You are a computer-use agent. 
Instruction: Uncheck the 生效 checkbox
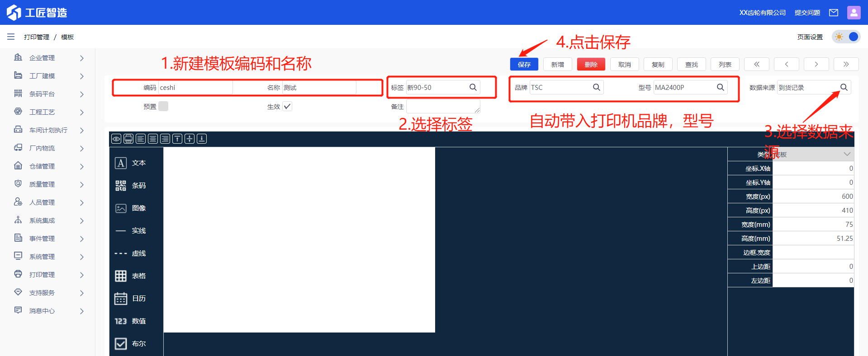click(x=287, y=106)
